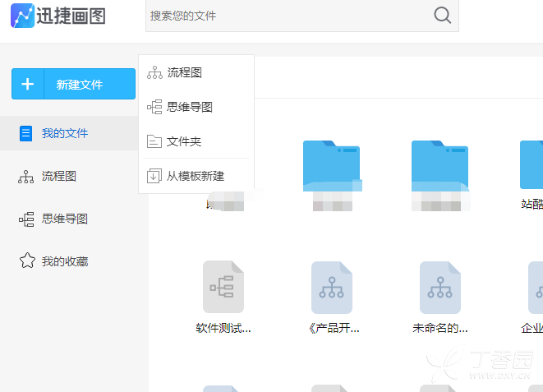Open the 软件测试... mind map file icon
Image resolution: width=543 pixels, height=392 pixels.
click(223, 287)
